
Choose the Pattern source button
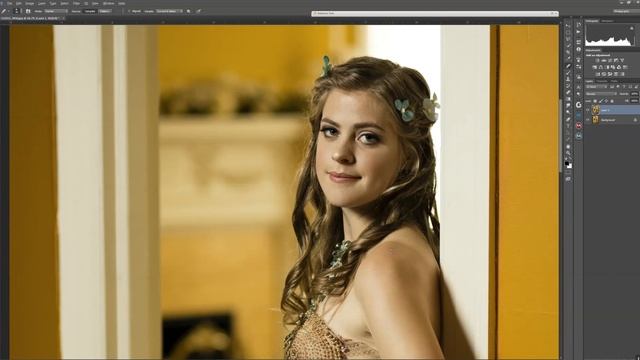[x=105, y=11]
